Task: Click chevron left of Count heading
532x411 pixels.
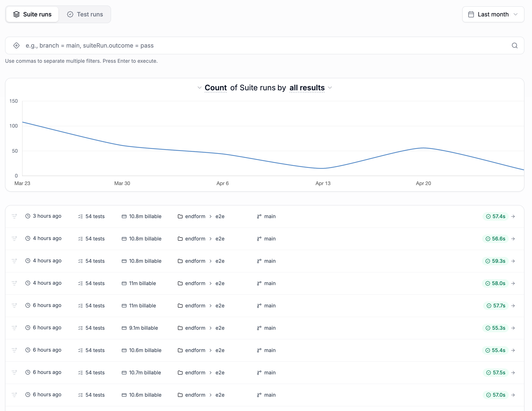Action: (x=199, y=88)
